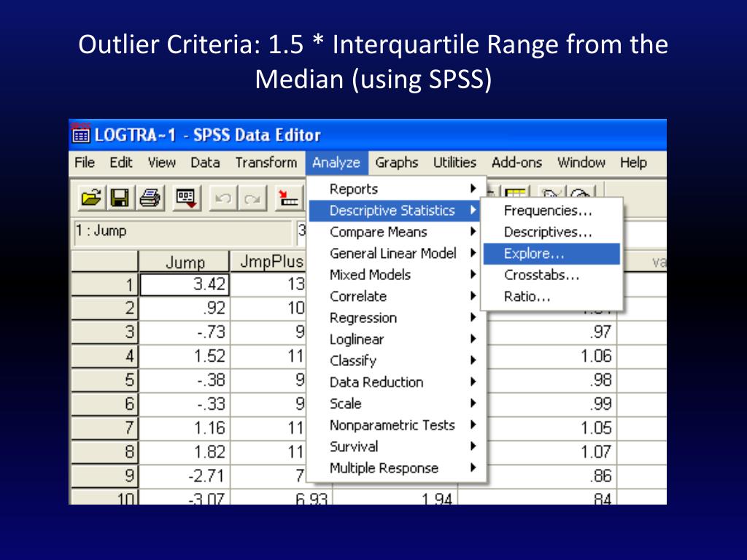The width and height of the screenshot is (747, 560).
Task: Open the Edit menu
Action: (121, 163)
